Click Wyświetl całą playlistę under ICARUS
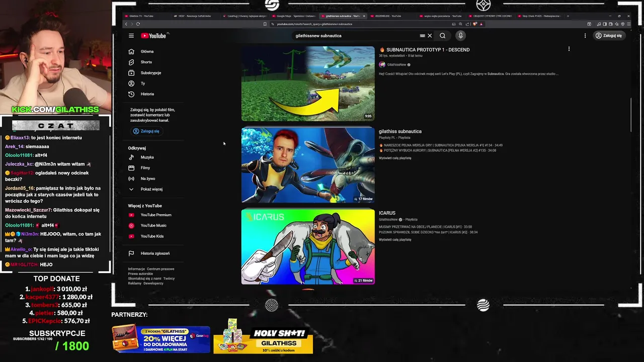Screen dimensions: 644x362 [395, 239]
